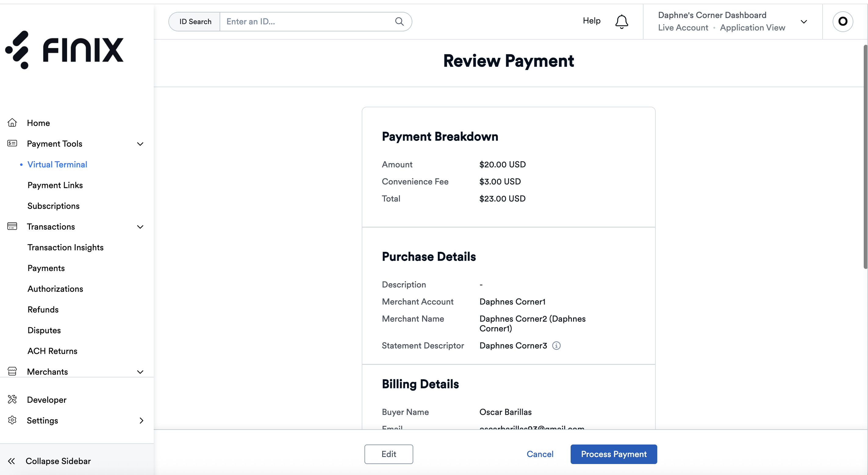Image resolution: width=868 pixels, height=475 pixels.
Task: Click the Settings gear icon
Action: pos(12,420)
